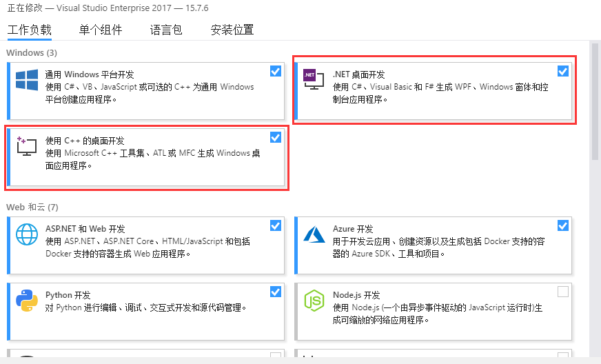Click the Windows (3) section header
601x364 pixels.
coord(32,52)
